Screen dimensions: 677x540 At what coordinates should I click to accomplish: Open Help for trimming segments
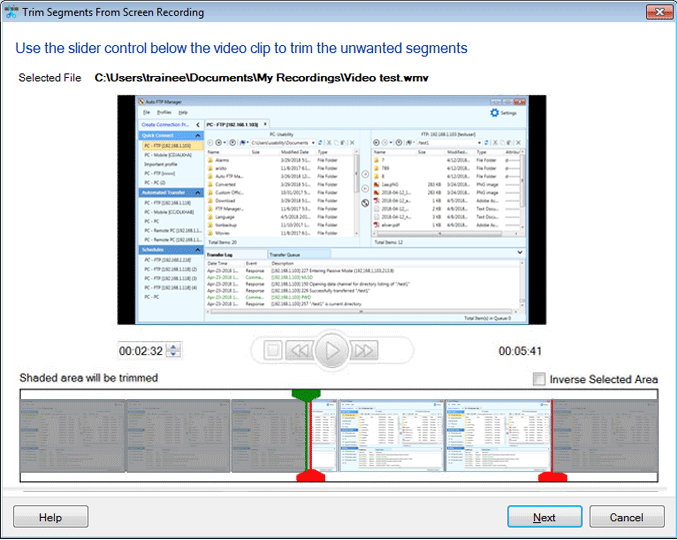tap(50, 517)
